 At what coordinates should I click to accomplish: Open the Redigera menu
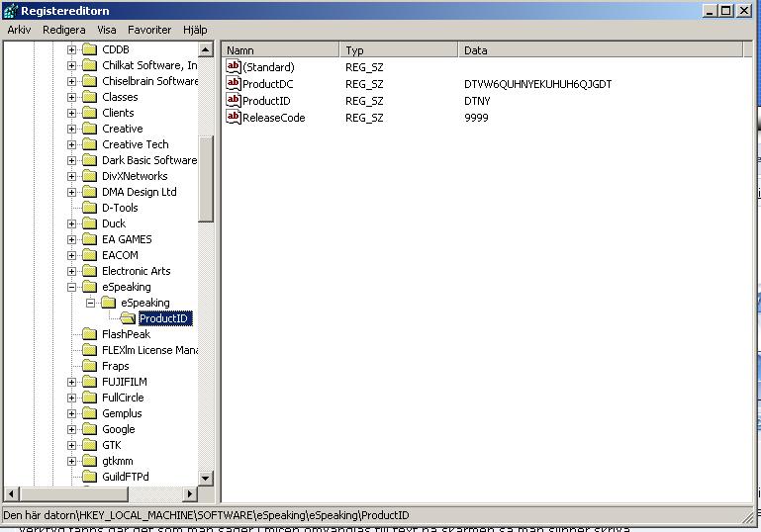click(x=63, y=30)
